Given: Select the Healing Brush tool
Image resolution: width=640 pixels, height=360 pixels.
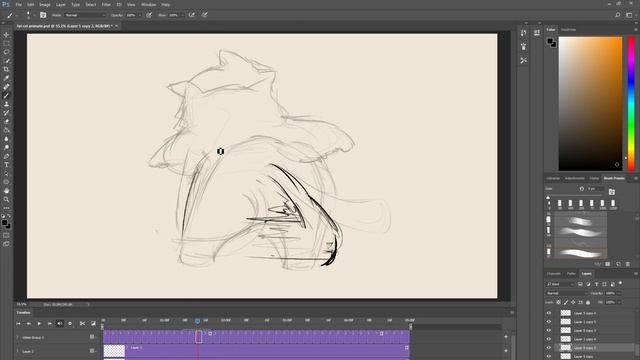Looking at the screenshot, I should 6,87.
